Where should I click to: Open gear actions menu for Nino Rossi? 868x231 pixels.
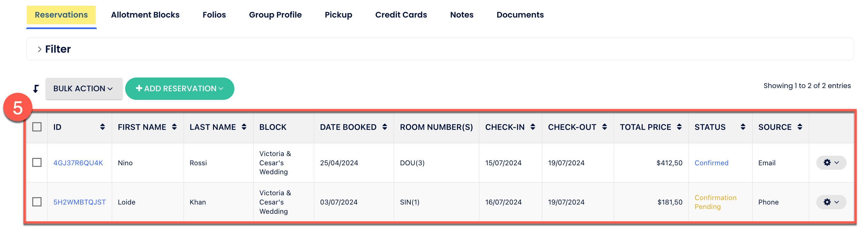(831, 163)
